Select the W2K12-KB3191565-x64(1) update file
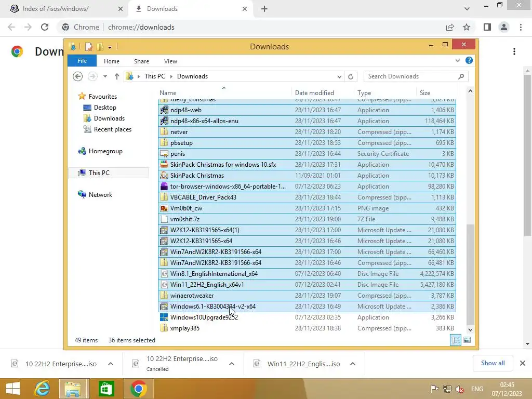The width and height of the screenshot is (532, 399). coord(307,230)
